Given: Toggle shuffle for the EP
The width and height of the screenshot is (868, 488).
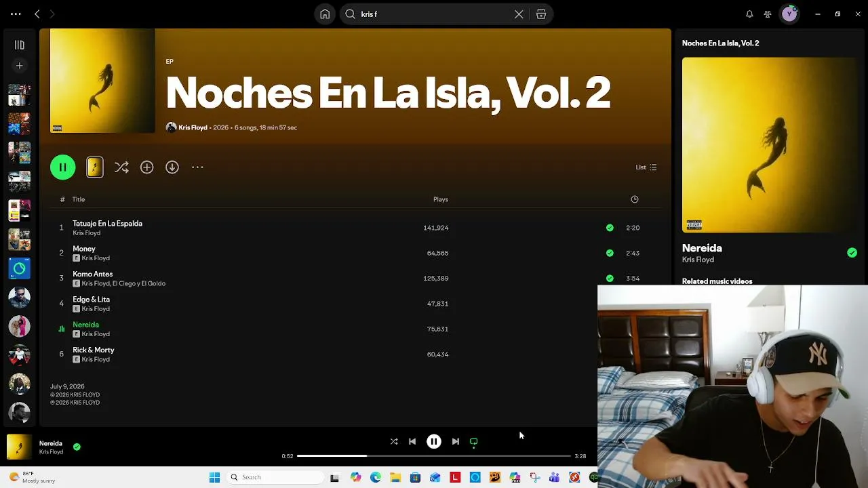Looking at the screenshot, I should coord(121,167).
